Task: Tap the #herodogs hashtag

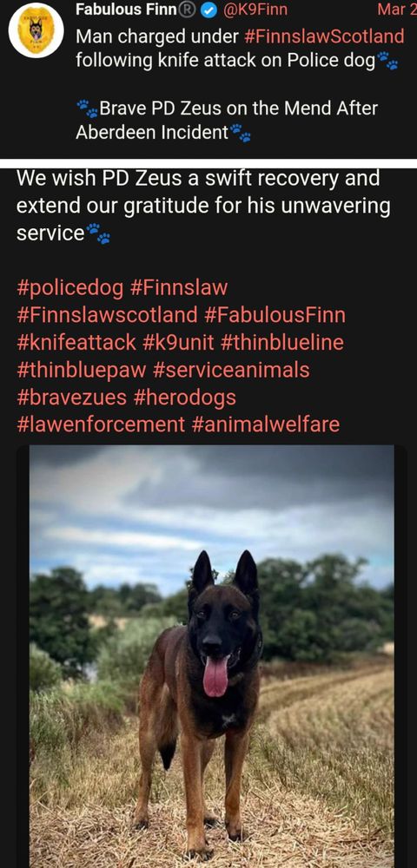Action: (x=185, y=398)
